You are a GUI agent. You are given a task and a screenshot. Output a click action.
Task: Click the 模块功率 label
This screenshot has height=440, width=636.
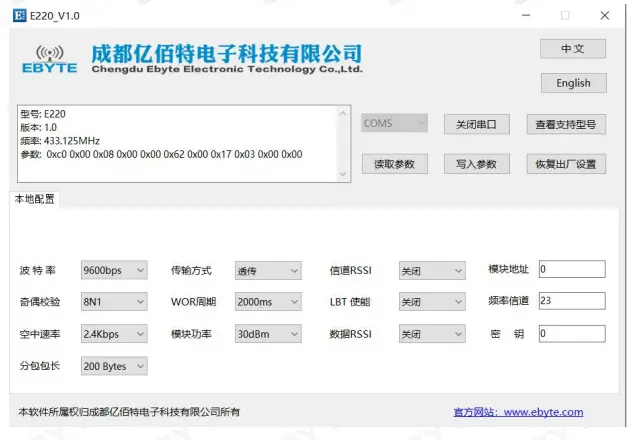pyautogui.click(x=191, y=334)
